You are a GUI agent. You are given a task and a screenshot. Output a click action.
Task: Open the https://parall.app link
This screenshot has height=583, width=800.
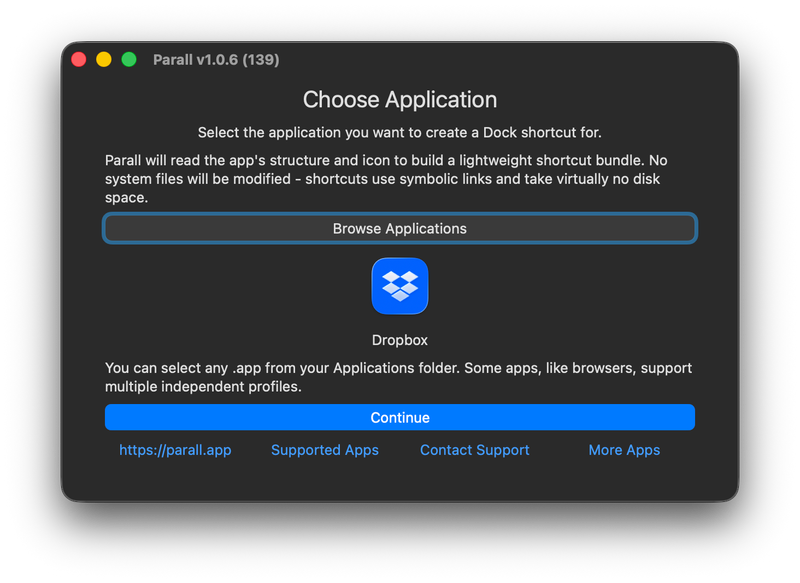(175, 450)
